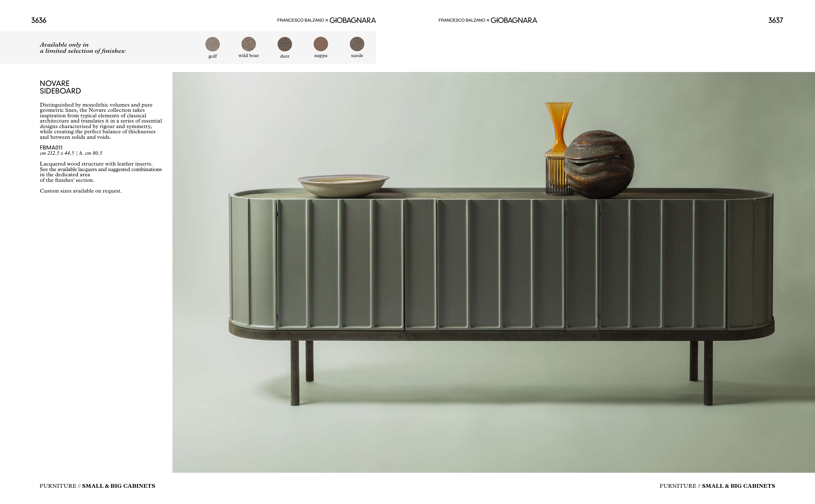Click the golf leather finish swatch
The image size is (815, 504).
(x=213, y=44)
